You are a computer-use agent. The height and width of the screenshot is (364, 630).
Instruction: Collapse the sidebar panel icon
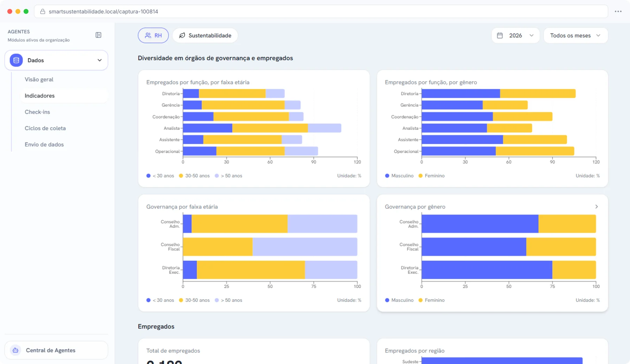(x=98, y=35)
